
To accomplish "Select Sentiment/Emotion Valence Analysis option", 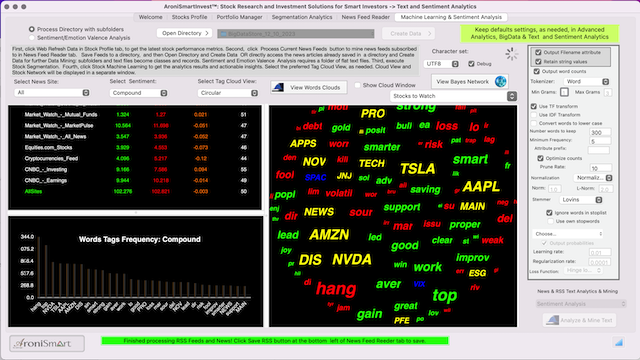I will pos(31,38).
